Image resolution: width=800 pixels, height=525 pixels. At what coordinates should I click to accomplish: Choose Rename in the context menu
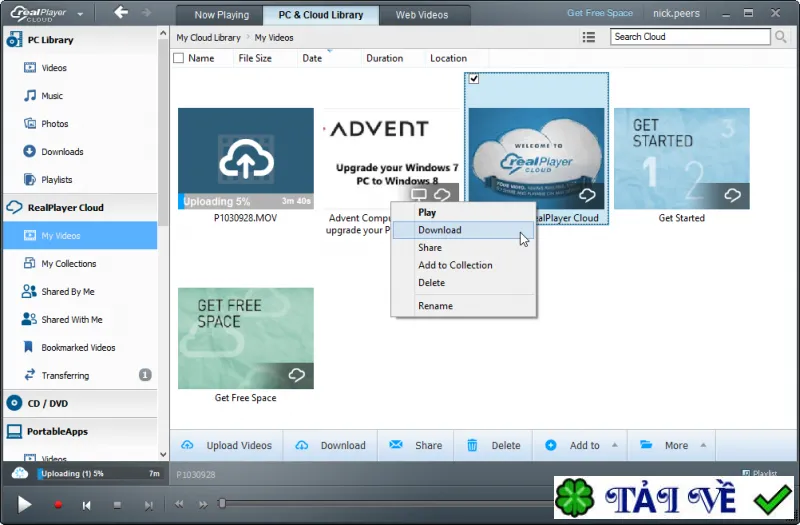464,306
